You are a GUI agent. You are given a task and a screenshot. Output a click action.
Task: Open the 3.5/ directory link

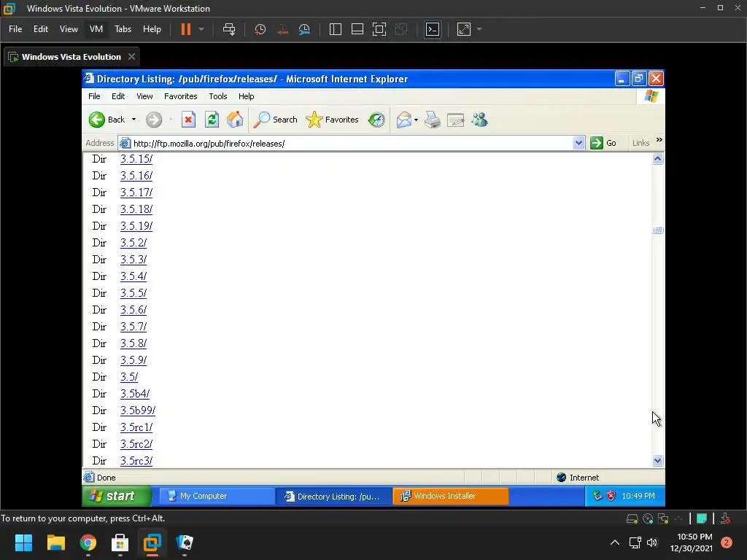click(x=129, y=377)
